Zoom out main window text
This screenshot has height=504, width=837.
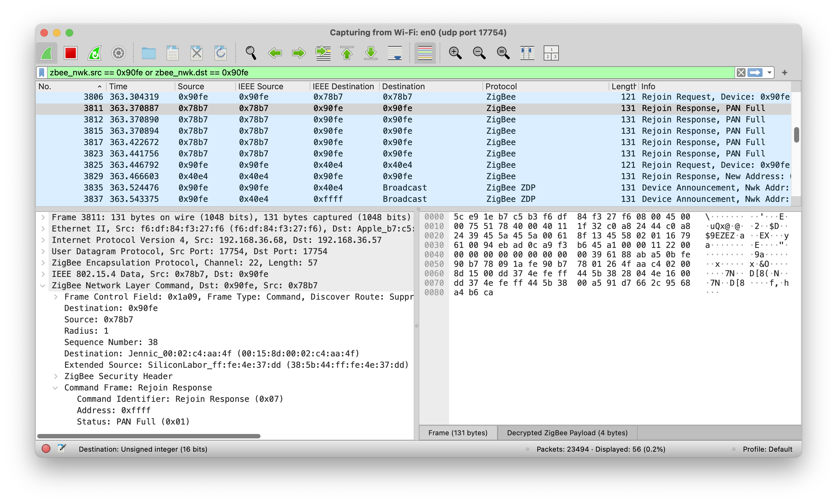(x=479, y=53)
